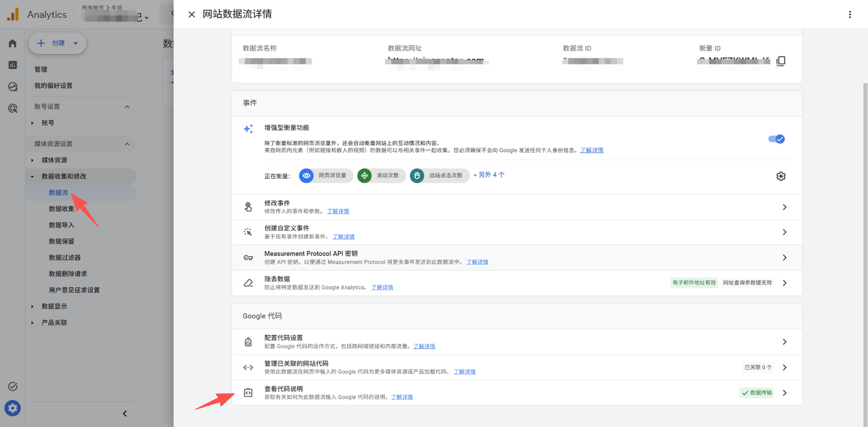
Task: Open the Advertising icon in sidebar
Action: [12, 108]
